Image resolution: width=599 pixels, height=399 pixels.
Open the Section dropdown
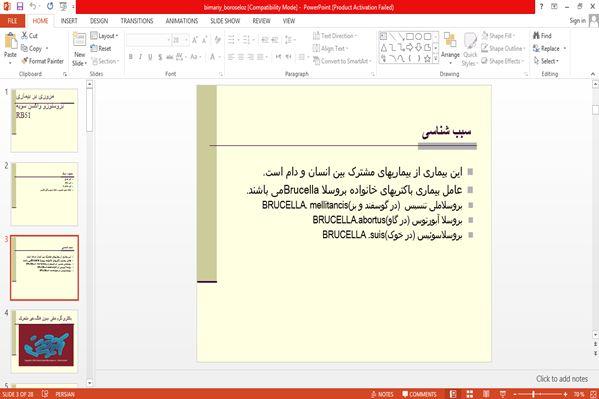pyautogui.click(x=105, y=61)
